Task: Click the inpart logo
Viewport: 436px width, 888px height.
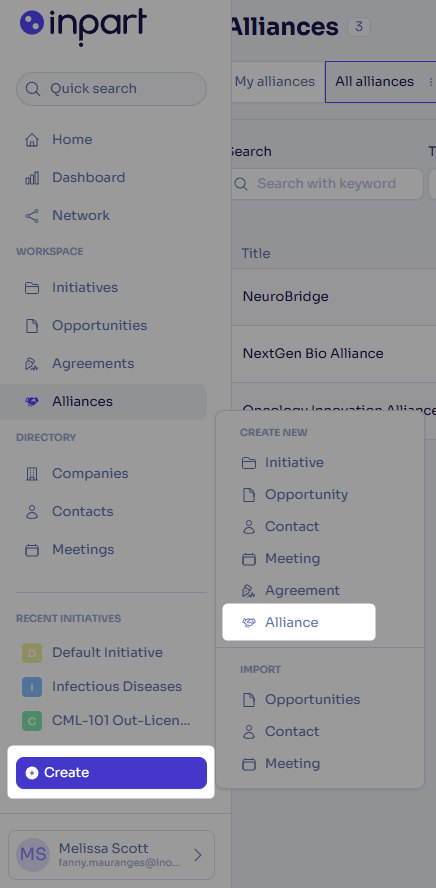Action: click(x=83, y=25)
